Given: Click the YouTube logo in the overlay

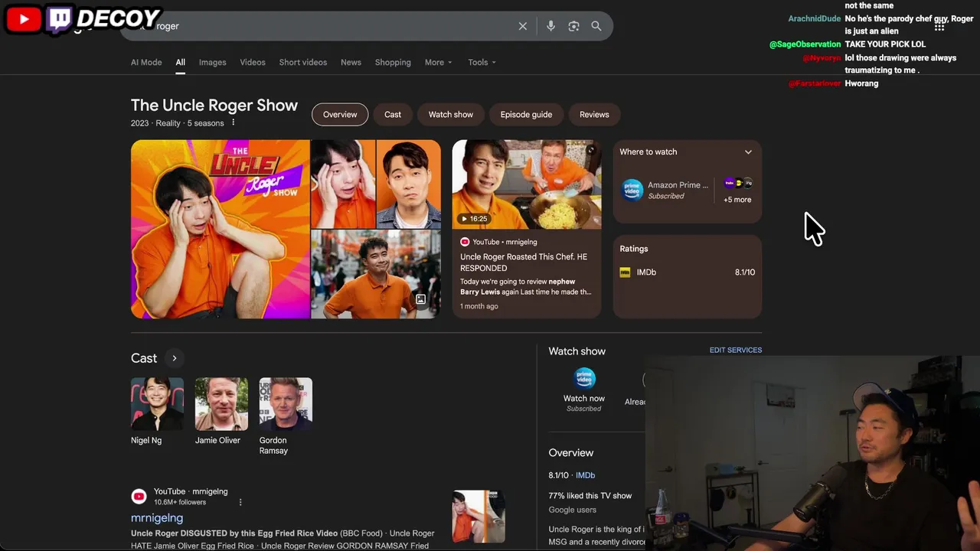Looking at the screenshot, I should coord(23,19).
